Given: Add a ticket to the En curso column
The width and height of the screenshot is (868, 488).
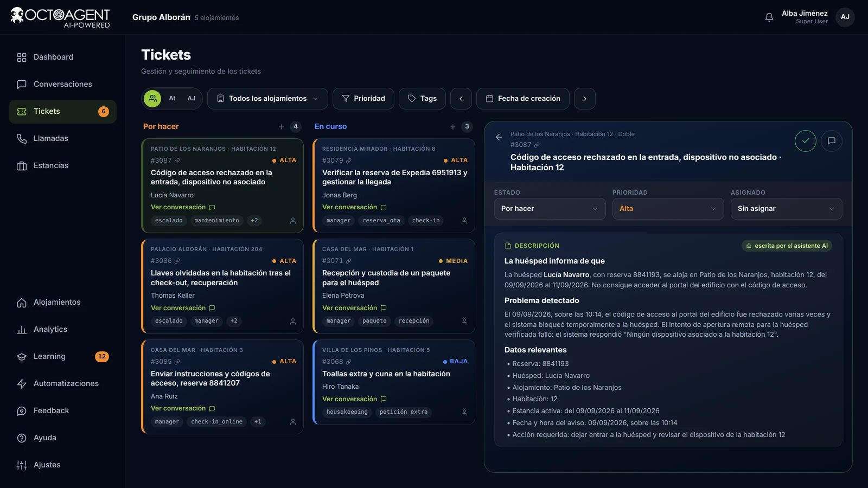Looking at the screenshot, I should (x=453, y=126).
